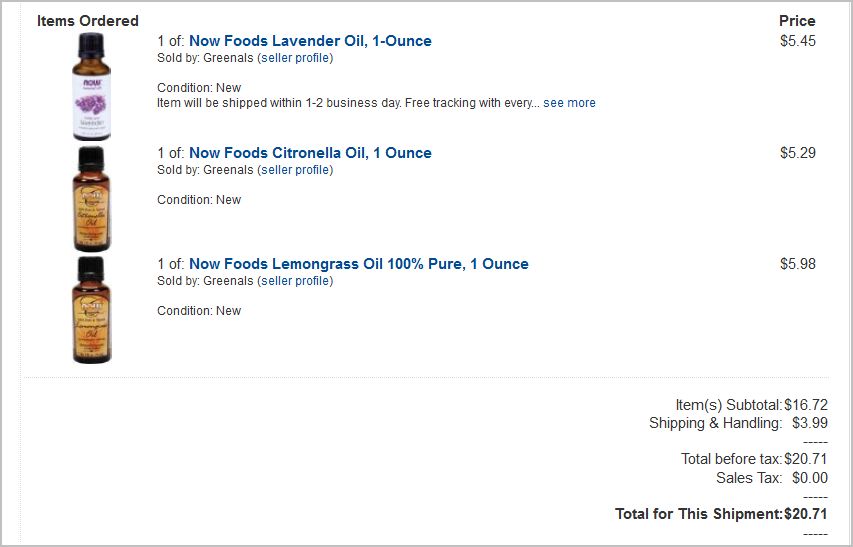Viewport: 853px width, 547px height.
Task: Click the $5.98 Lemongrass Oil price
Action: click(798, 264)
